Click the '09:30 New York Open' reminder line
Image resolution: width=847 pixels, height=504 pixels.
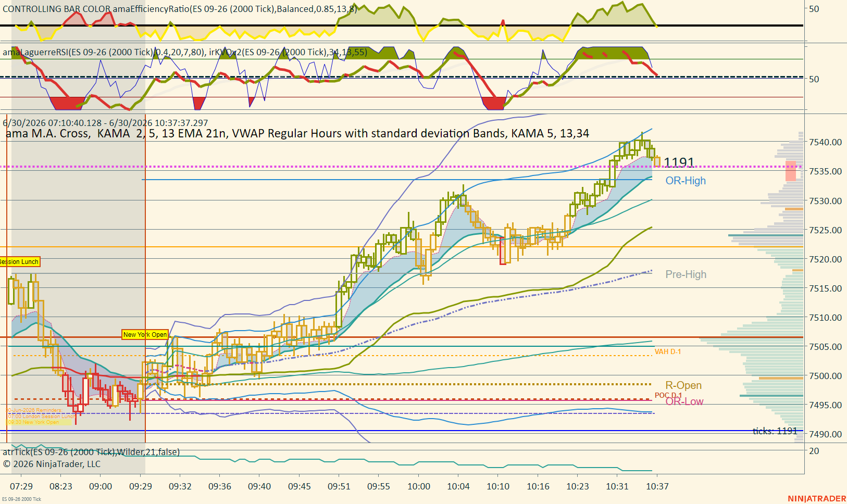coord(34,422)
